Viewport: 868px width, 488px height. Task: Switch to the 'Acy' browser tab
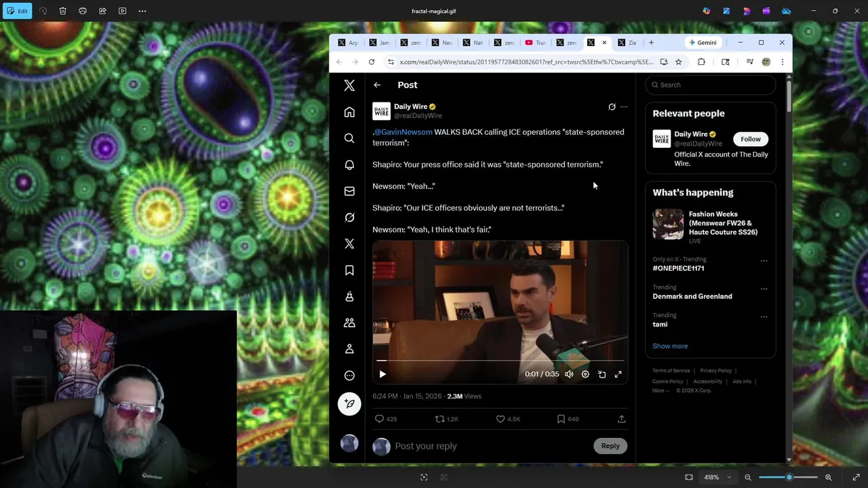pos(349,43)
